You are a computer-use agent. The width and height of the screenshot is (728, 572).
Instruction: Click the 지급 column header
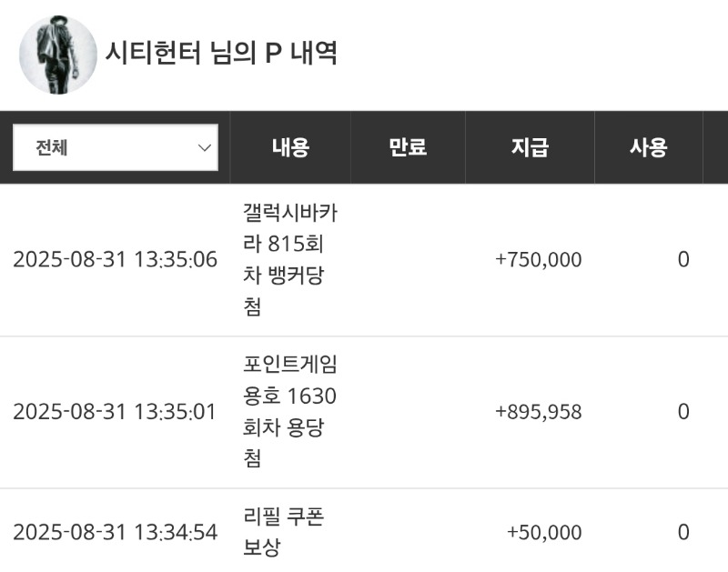(x=530, y=147)
